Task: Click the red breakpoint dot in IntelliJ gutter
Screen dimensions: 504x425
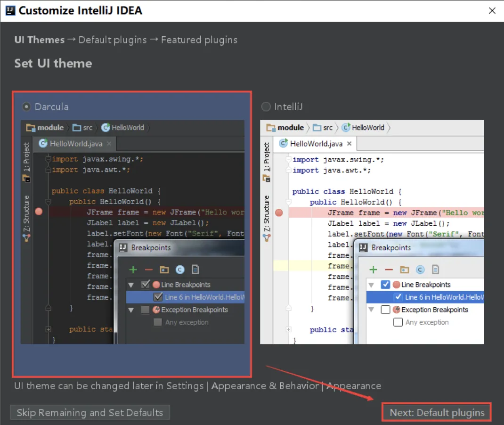Action: (x=279, y=212)
